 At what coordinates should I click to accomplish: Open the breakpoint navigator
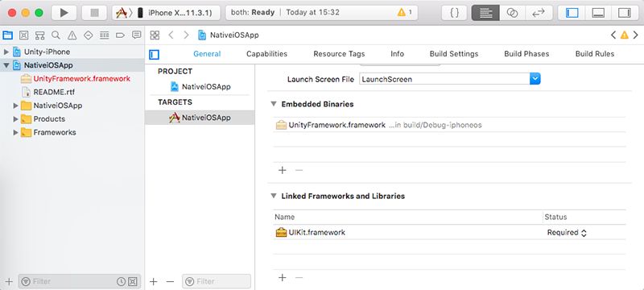click(x=120, y=35)
